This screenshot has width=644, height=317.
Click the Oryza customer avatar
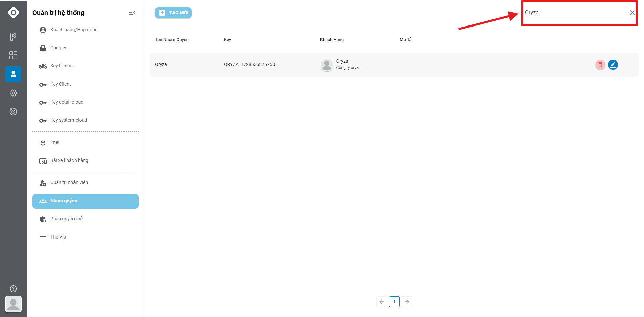point(327,65)
